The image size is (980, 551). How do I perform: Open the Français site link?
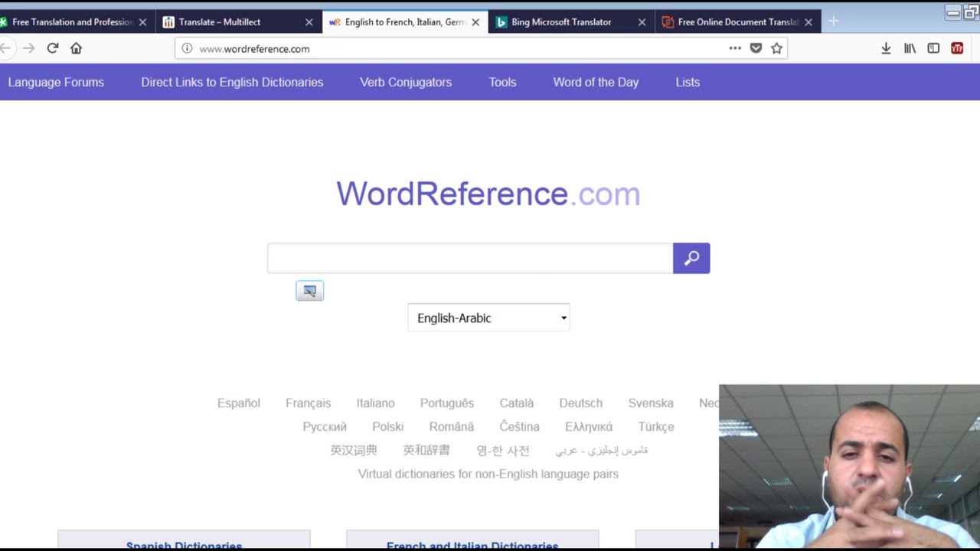[x=309, y=403]
